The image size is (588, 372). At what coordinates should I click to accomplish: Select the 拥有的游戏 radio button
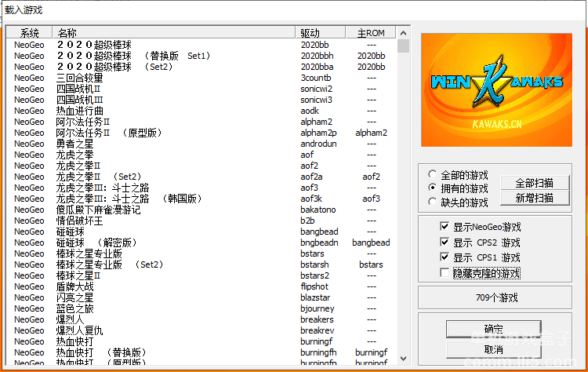[433, 188]
